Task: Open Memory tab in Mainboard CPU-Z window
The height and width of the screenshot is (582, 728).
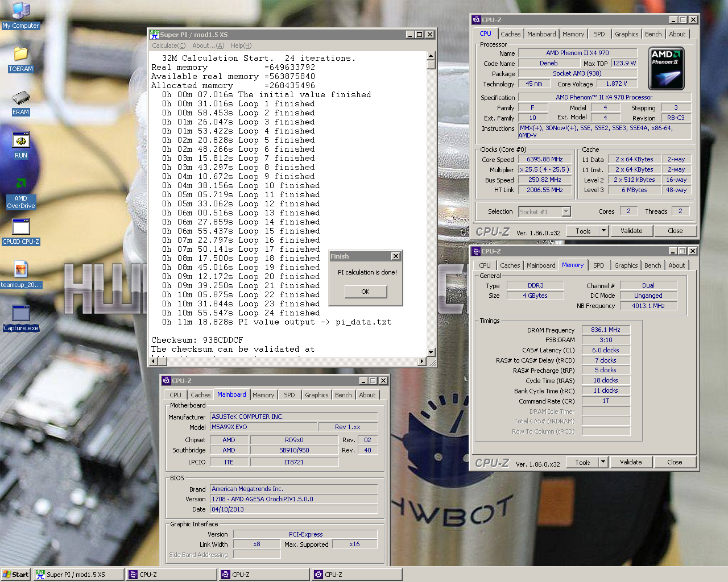Action: [263, 395]
